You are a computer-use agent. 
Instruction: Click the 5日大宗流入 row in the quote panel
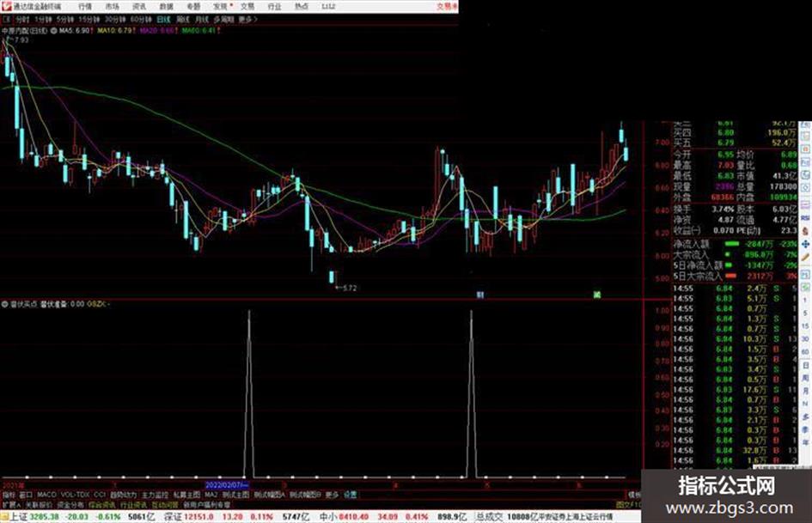click(735, 276)
